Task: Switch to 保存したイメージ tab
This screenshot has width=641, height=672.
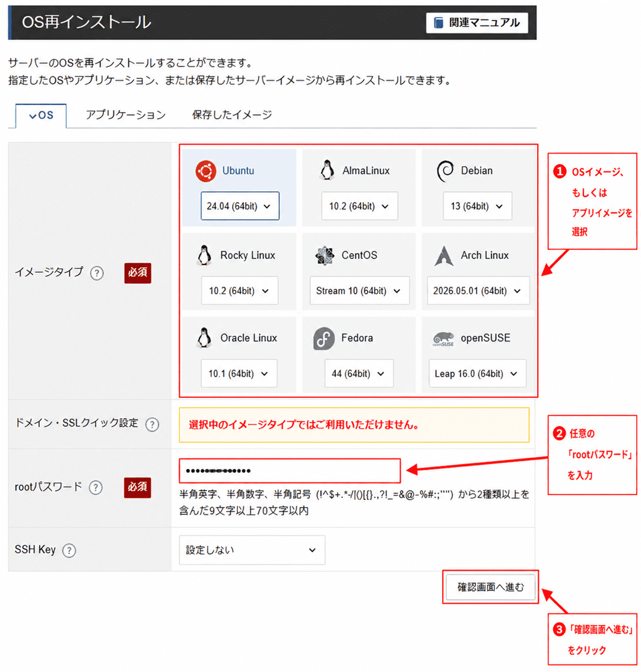Action: pyautogui.click(x=232, y=115)
